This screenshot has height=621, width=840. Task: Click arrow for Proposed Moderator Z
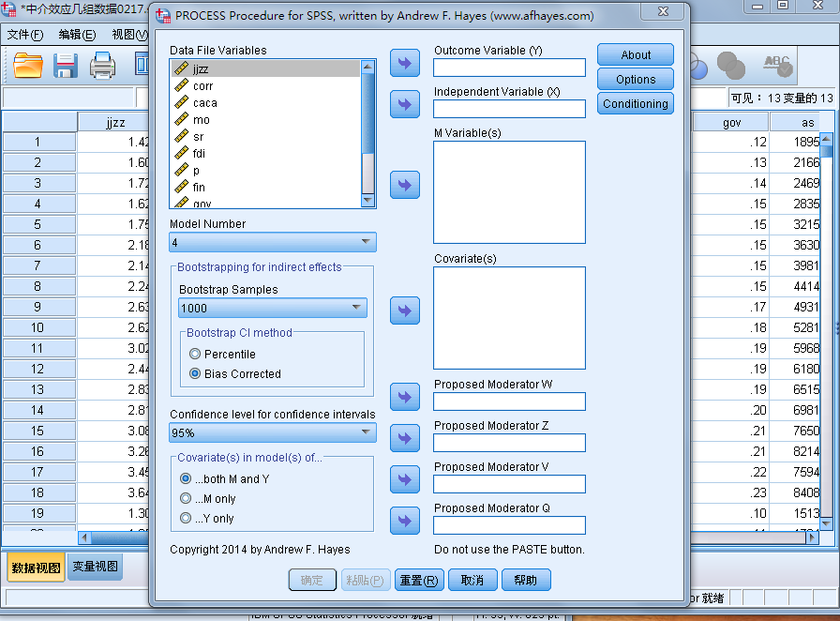(x=404, y=438)
